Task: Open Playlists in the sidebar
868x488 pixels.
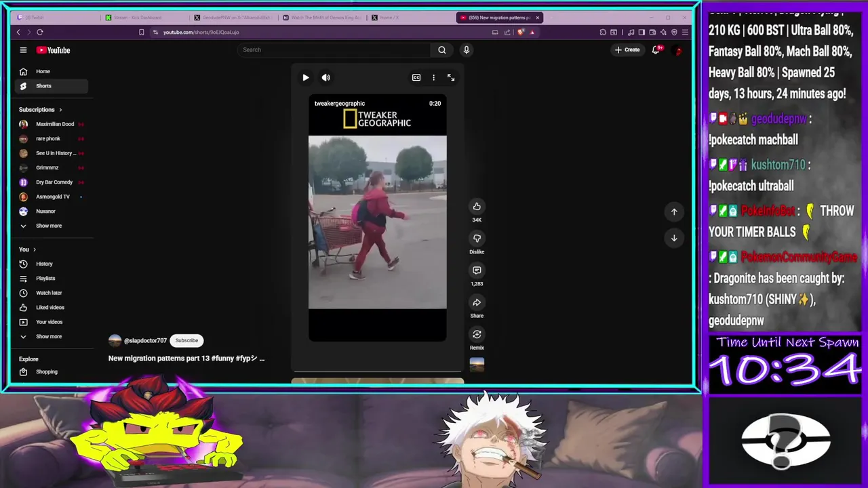Action: pyautogui.click(x=52, y=279)
